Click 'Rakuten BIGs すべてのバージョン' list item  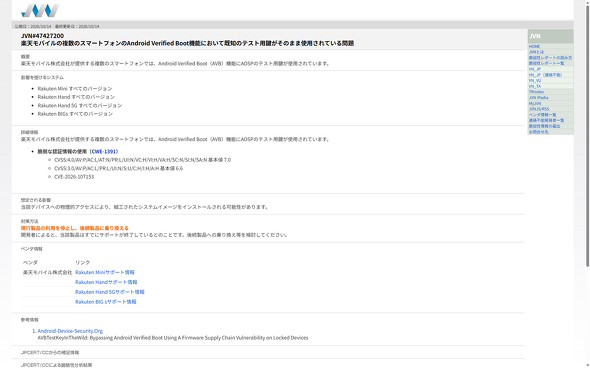(x=75, y=114)
